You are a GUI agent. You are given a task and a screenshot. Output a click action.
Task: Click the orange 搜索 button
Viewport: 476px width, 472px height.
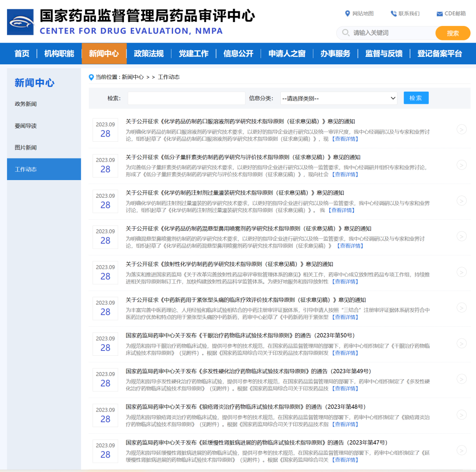tap(453, 33)
